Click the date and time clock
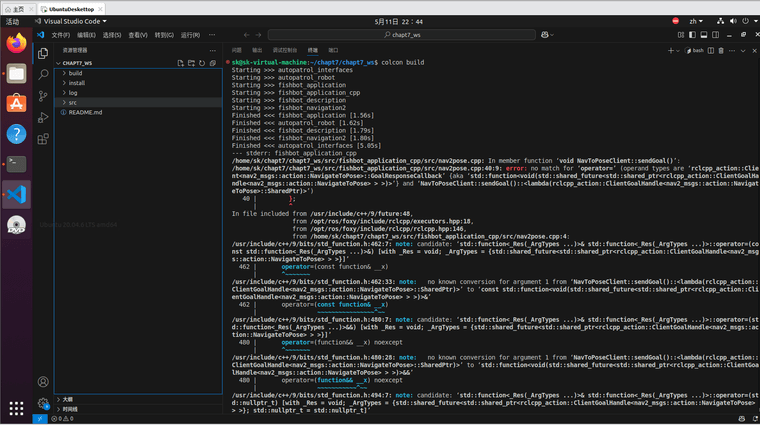Image resolution: width=760 pixels, height=425 pixels. point(399,21)
